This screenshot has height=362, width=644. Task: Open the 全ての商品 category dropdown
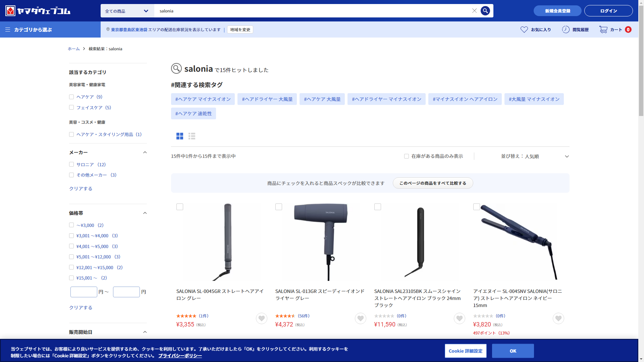coord(127,11)
